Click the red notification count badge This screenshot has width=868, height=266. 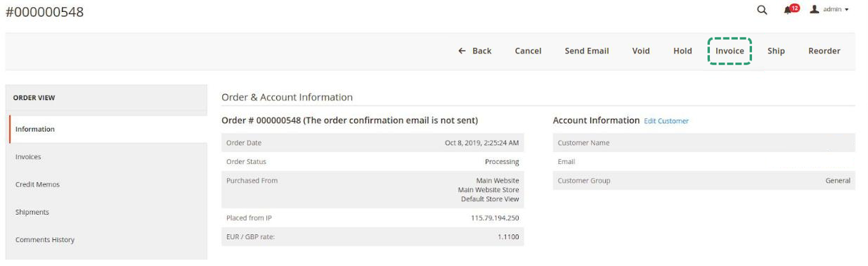pos(795,8)
